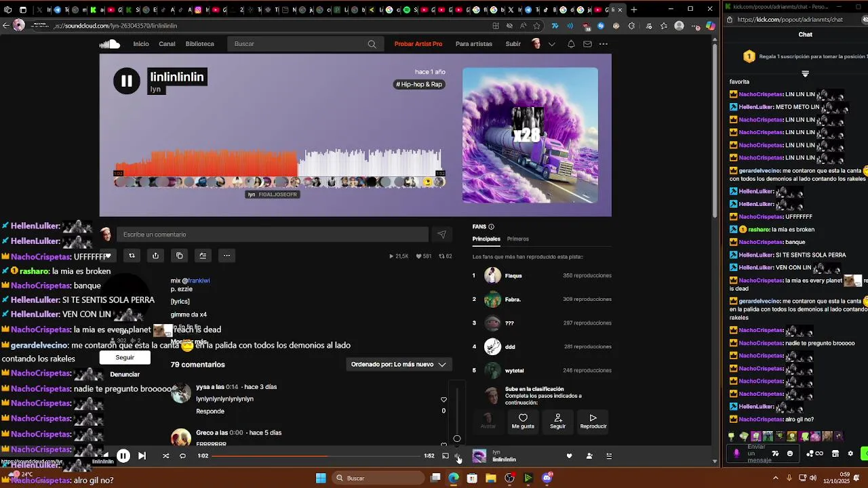This screenshot has height=488, width=868.
Task: Bookmark this page with the star icon
Action: (537, 26)
